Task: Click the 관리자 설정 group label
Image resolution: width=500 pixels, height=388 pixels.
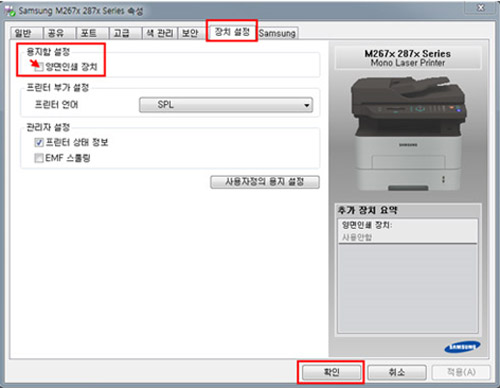Action: [48, 127]
